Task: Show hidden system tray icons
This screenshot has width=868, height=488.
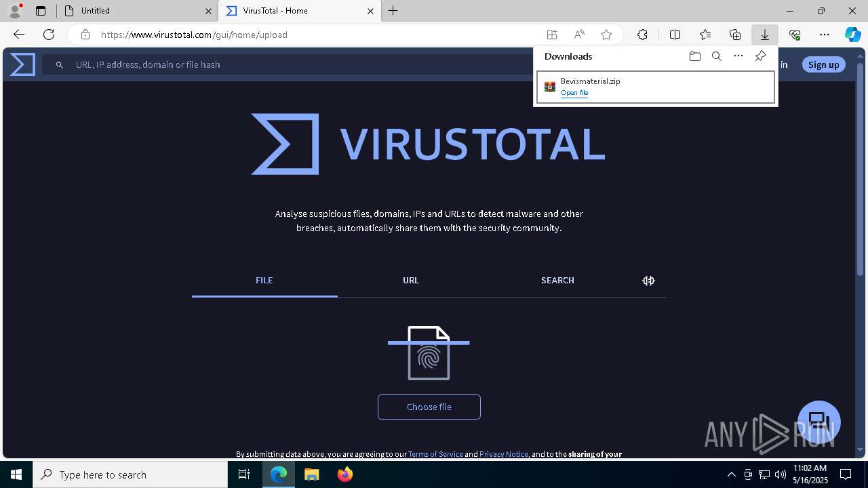Action: (x=731, y=474)
